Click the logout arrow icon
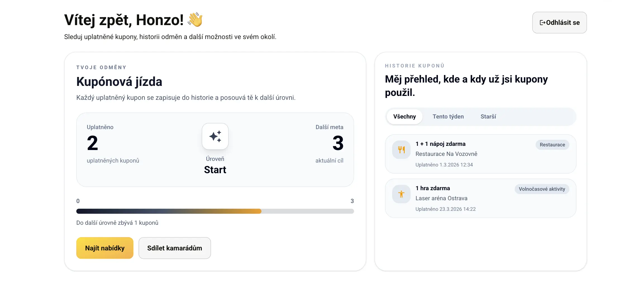 (x=542, y=23)
